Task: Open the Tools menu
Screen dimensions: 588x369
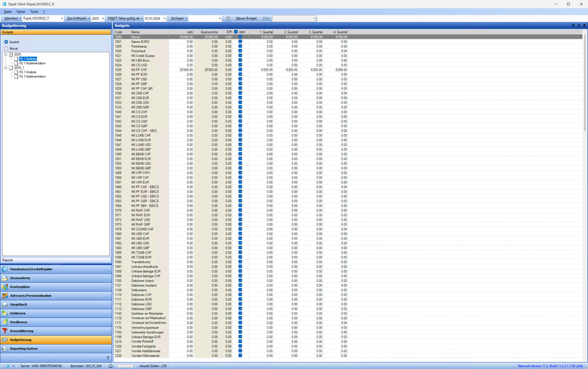Action: click(x=34, y=12)
